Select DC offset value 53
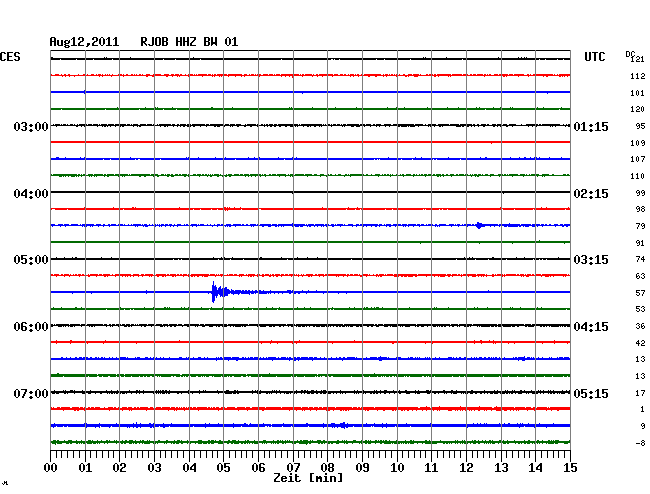 [x=640, y=309]
